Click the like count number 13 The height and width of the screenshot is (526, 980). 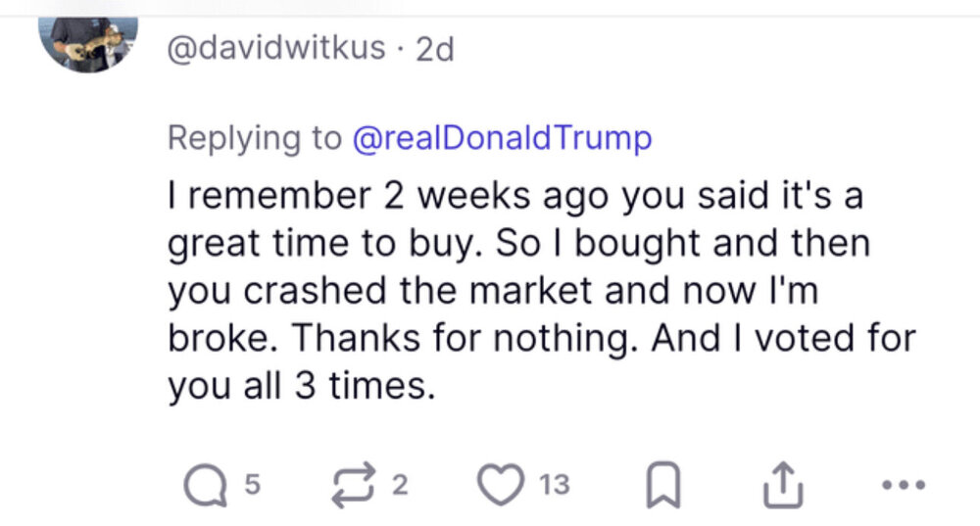(553, 483)
